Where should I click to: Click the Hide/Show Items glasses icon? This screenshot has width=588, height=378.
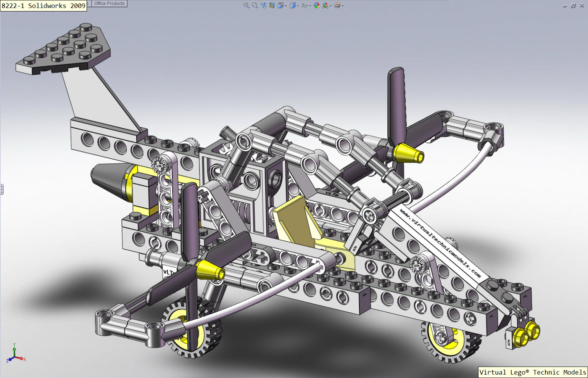point(304,5)
